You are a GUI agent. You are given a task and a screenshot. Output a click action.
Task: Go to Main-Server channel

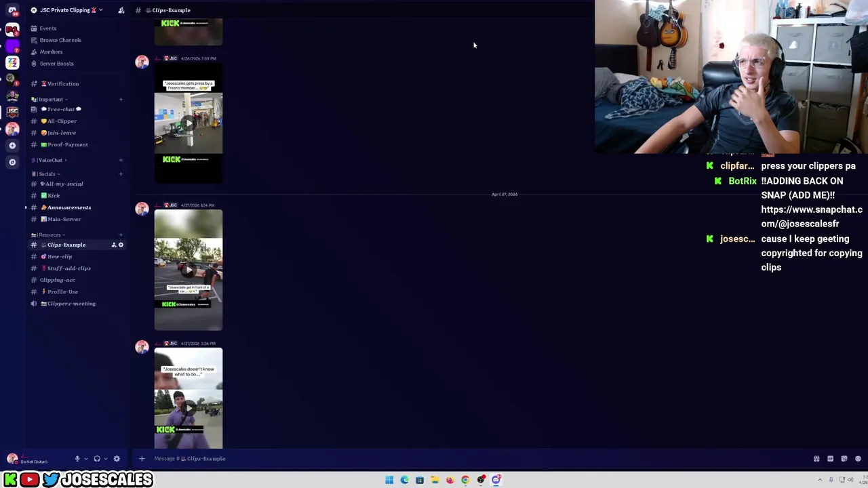[x=77, y=219]
